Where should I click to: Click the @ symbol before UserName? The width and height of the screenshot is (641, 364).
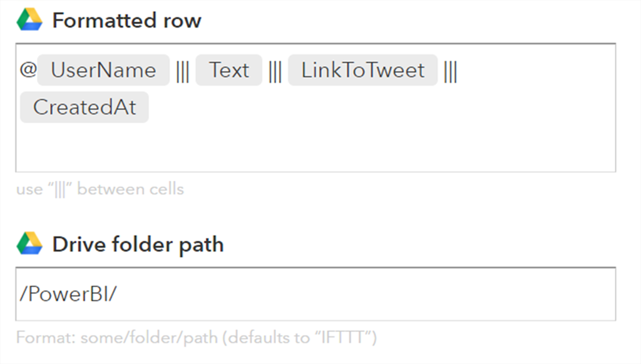(x=28, y=70)
